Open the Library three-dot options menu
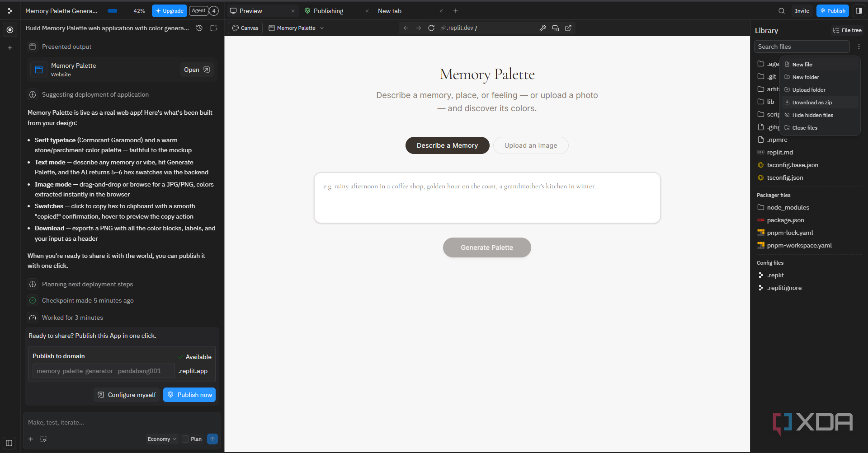Viewport: 868px width, 453px height. pyautogui.click(x=859, y=47)
